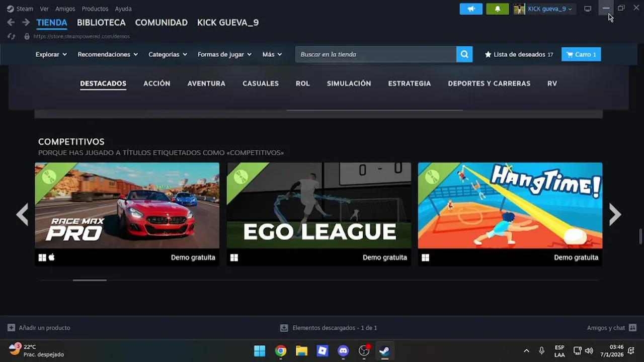This screenshot has width=644, height=362.
Task: Select the RV tab
Action: coord(552,83)
